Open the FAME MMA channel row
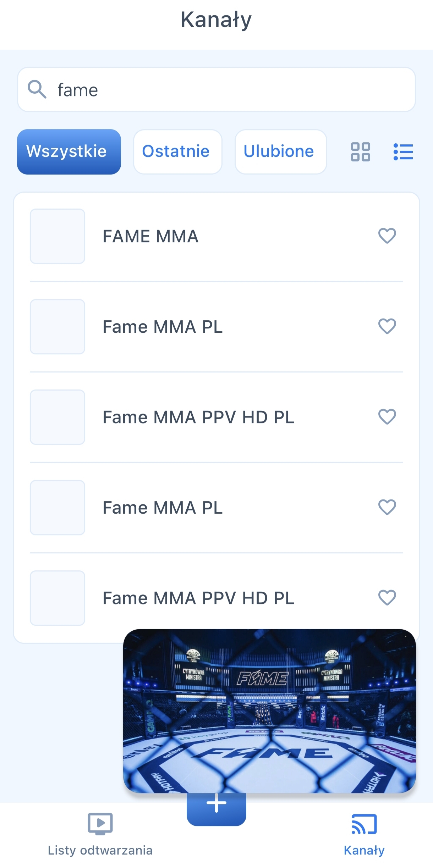Screen dimensions: 433x868 click(x=213, y=236)
